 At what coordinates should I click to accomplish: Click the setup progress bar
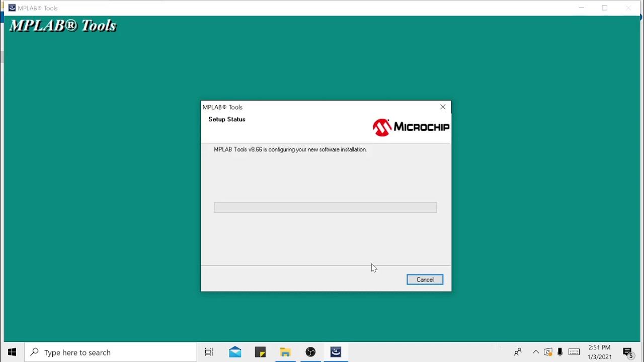coord(325,208)
